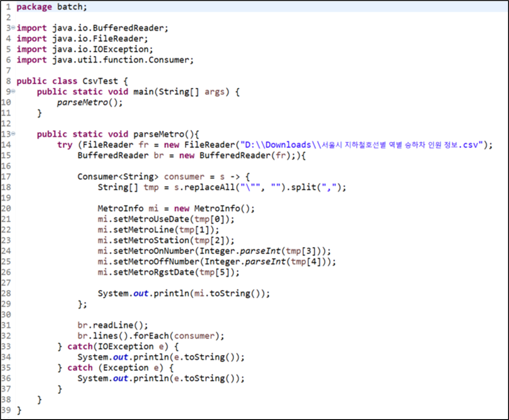Click 'Integer.parseInt(tmp[4])' expression
This screenshot has height=420, width=509.
[x=265, y=262]
